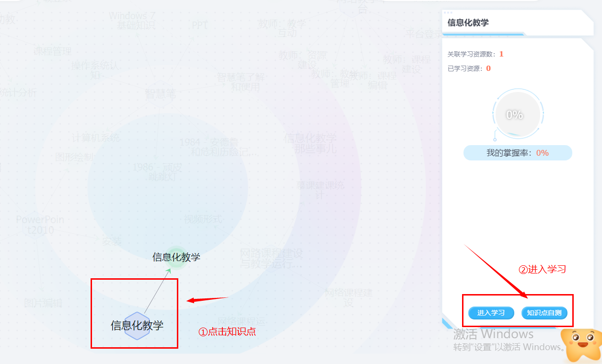Click the 我的掌握率 mastery rate bar
Screen dimensions: 602x364
(518, 153)
